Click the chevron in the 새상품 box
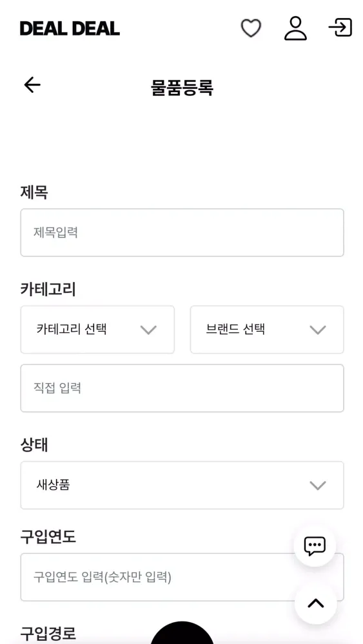 [318, 486]
